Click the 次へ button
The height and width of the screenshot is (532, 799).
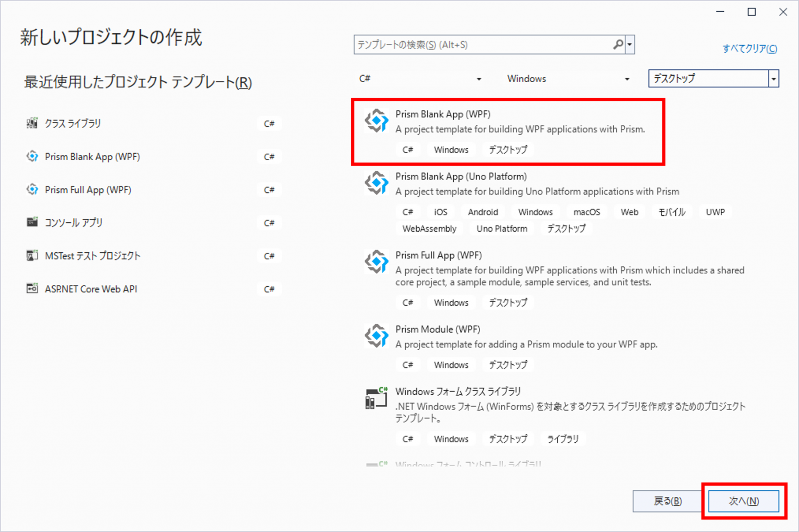(x=743, y=501)
